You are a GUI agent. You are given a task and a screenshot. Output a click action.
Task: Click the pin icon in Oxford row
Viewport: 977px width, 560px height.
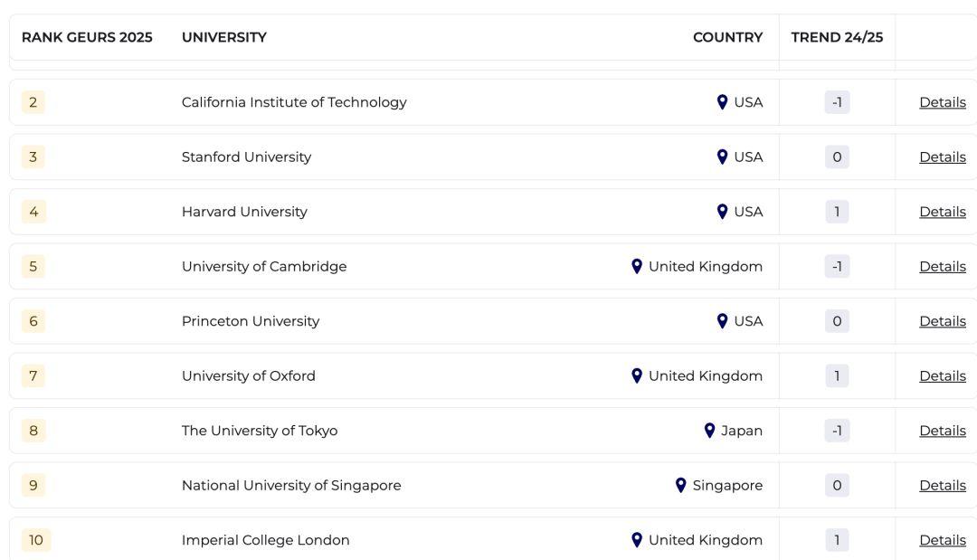pos(637,375)
